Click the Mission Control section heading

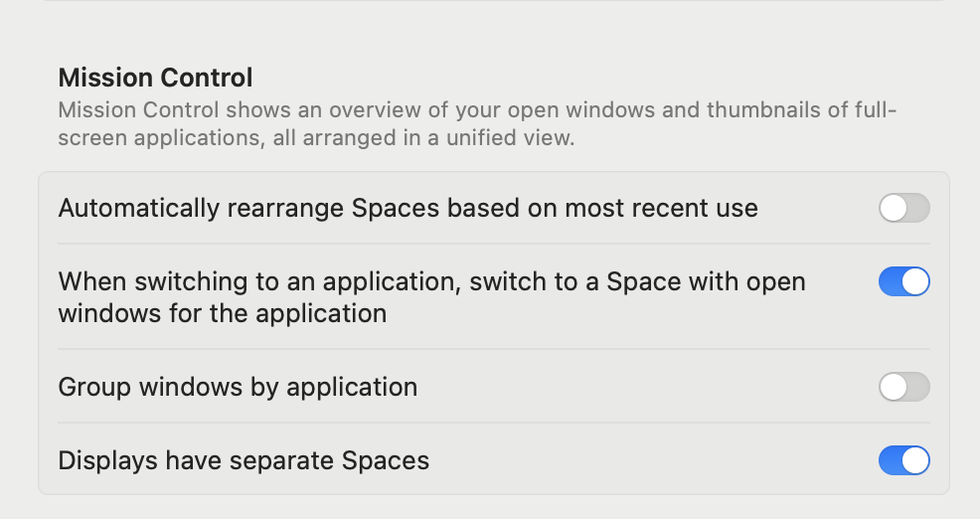pyautogui.click(x=155, y=77)
